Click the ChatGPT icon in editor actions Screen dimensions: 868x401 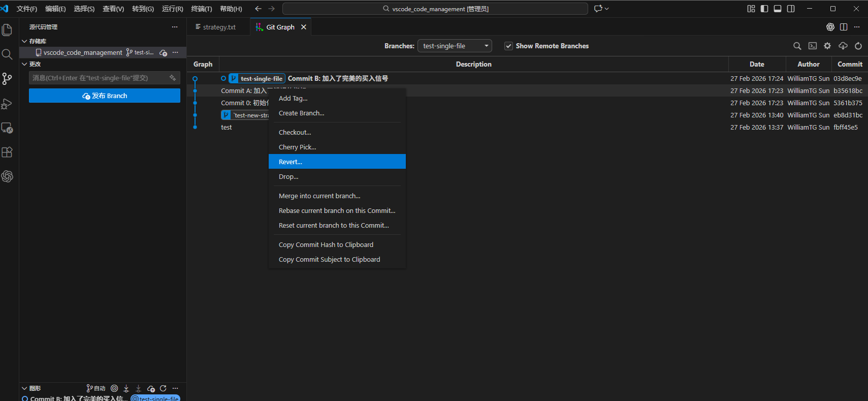point(830,27)
